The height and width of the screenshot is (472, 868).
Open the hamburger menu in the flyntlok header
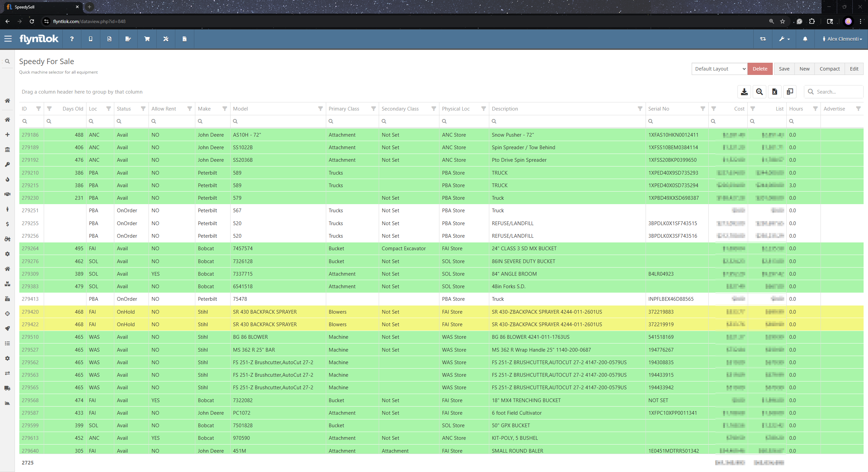[x=8, y=39]
